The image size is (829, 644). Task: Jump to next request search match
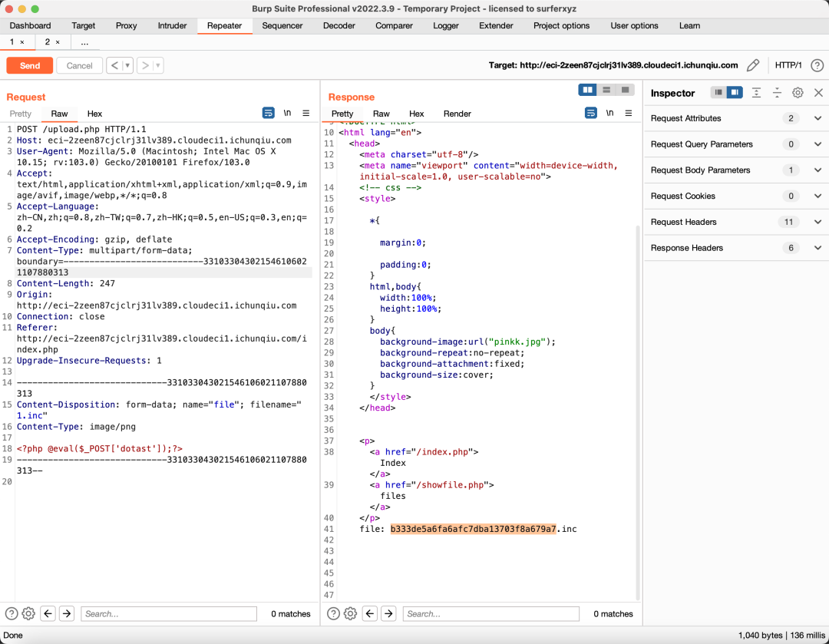(x=67, y=613)
